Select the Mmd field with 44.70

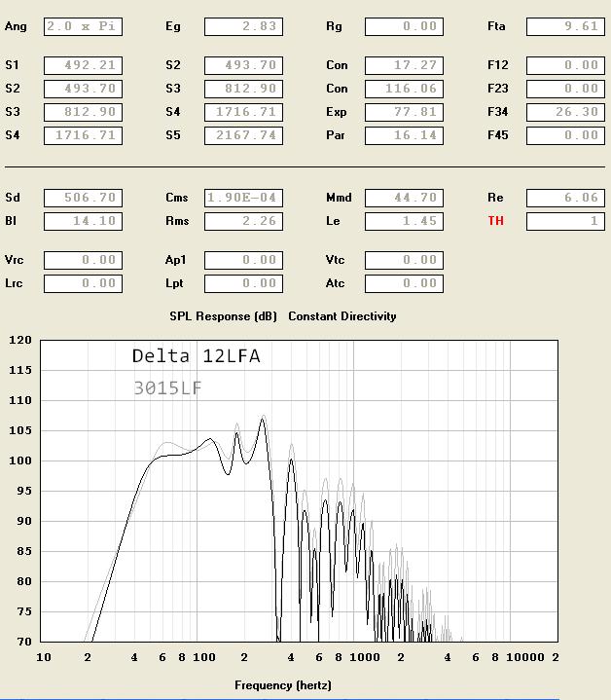click(x=404, y=198)
